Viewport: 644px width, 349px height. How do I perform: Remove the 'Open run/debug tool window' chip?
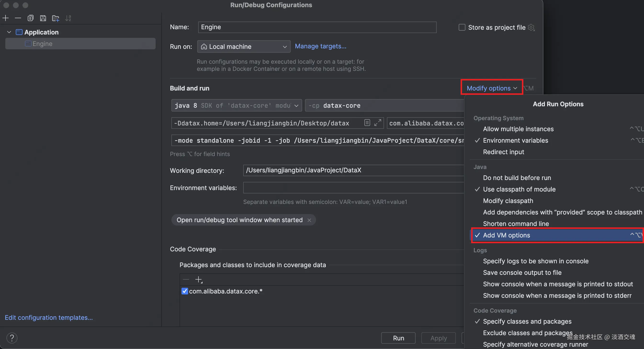click(x=309, y=220)
